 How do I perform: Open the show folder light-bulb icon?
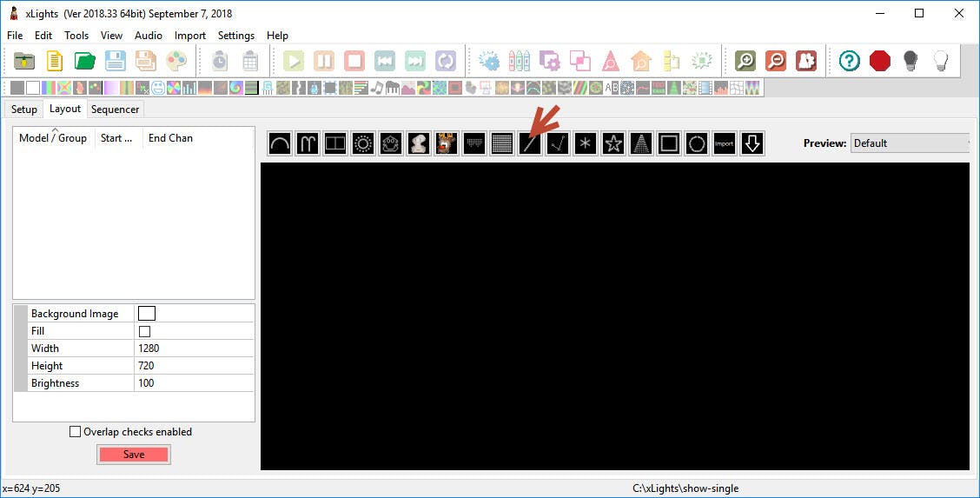pyautogui.click(x=24, y=61)
